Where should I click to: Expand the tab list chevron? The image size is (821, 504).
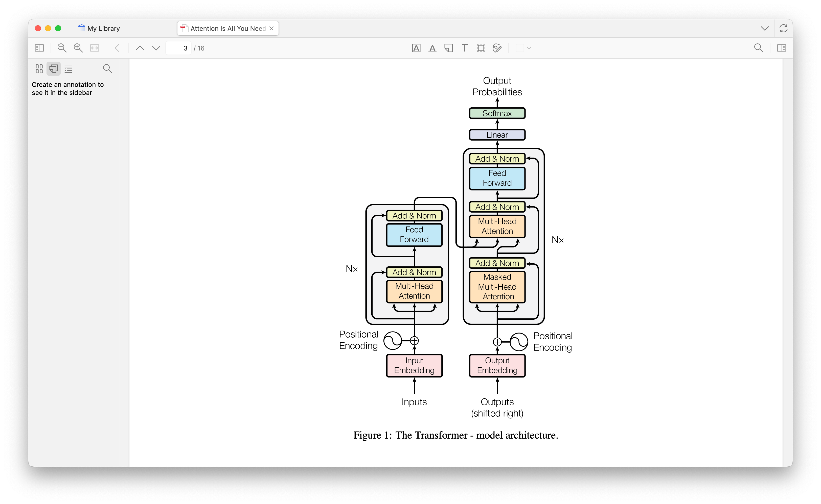pyautogui.click(x=765, y=28)
